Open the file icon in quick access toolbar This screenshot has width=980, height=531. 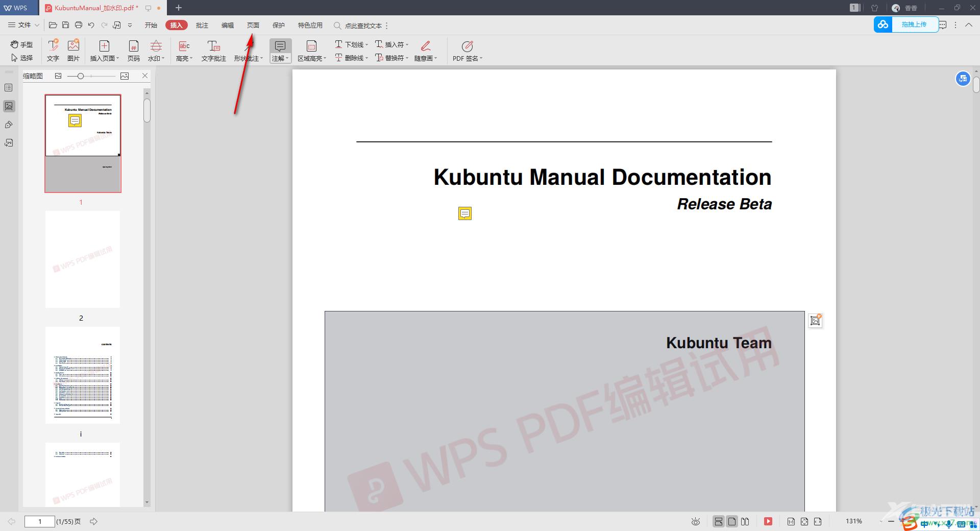tap(53, 25)
